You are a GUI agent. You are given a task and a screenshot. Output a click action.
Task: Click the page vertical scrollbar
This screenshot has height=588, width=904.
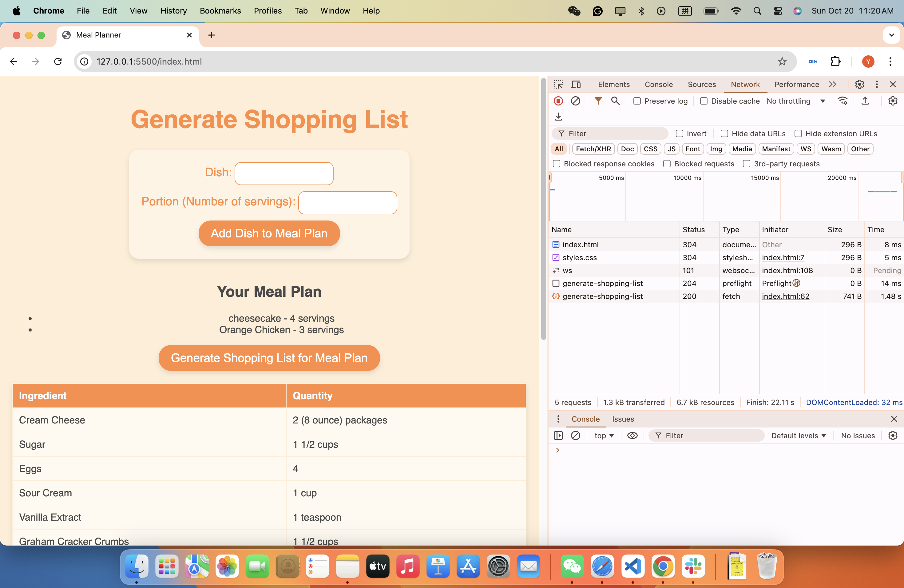(544, 209)
